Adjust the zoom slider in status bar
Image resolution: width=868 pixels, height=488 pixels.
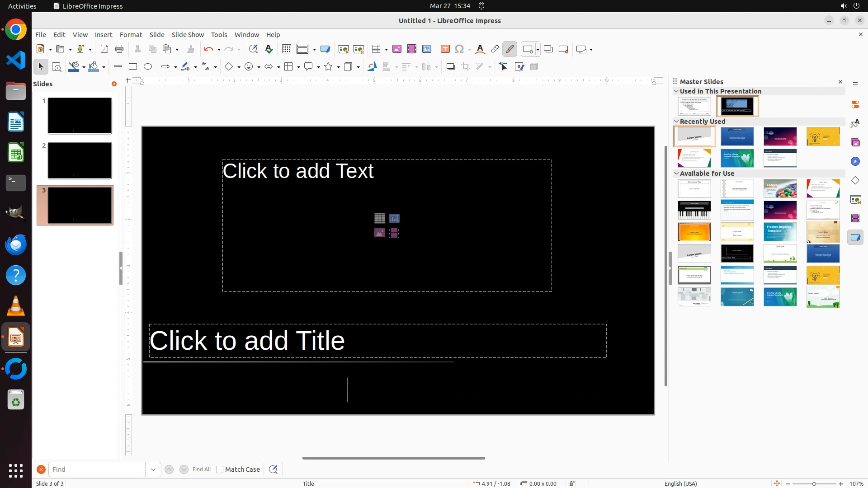[x=814, y=484]
